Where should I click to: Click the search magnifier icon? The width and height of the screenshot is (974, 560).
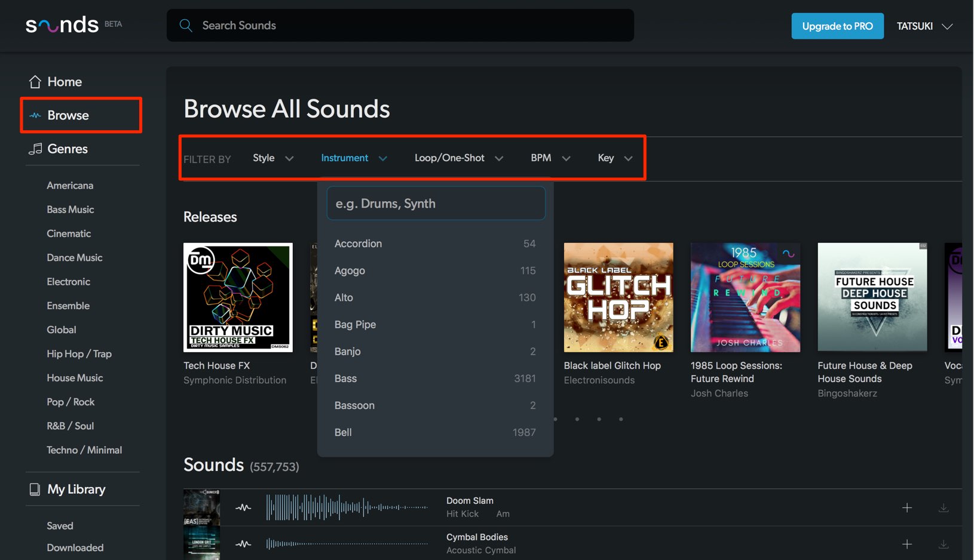pyautogui.click(x=186, y=25)
